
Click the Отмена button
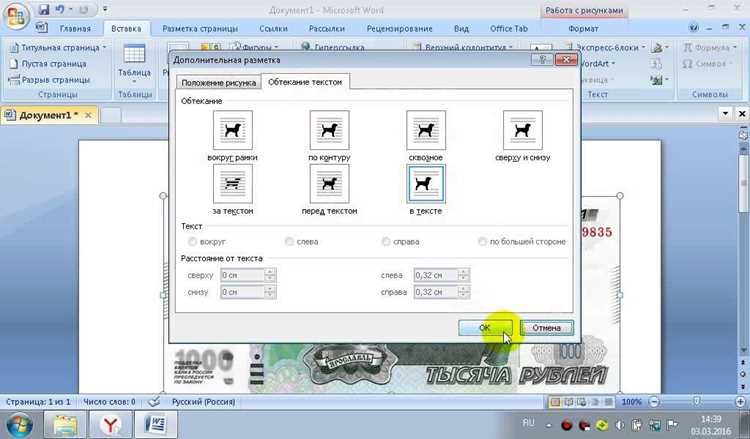tap(547, 328)
